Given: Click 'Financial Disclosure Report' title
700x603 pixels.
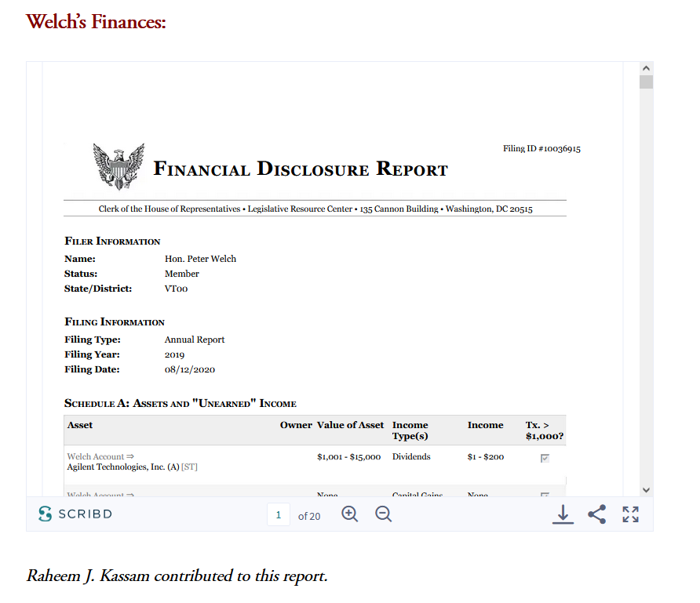Looking at the screenshot, I should click(301, 169).
